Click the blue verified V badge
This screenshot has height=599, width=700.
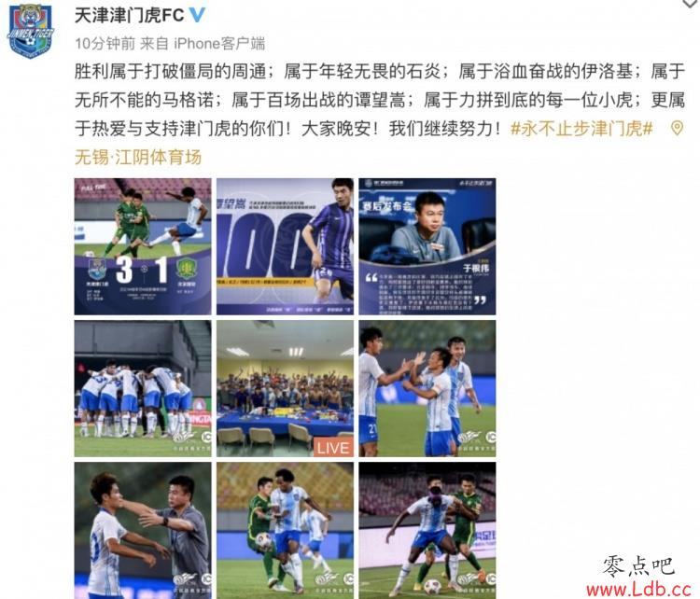(197, 15)
